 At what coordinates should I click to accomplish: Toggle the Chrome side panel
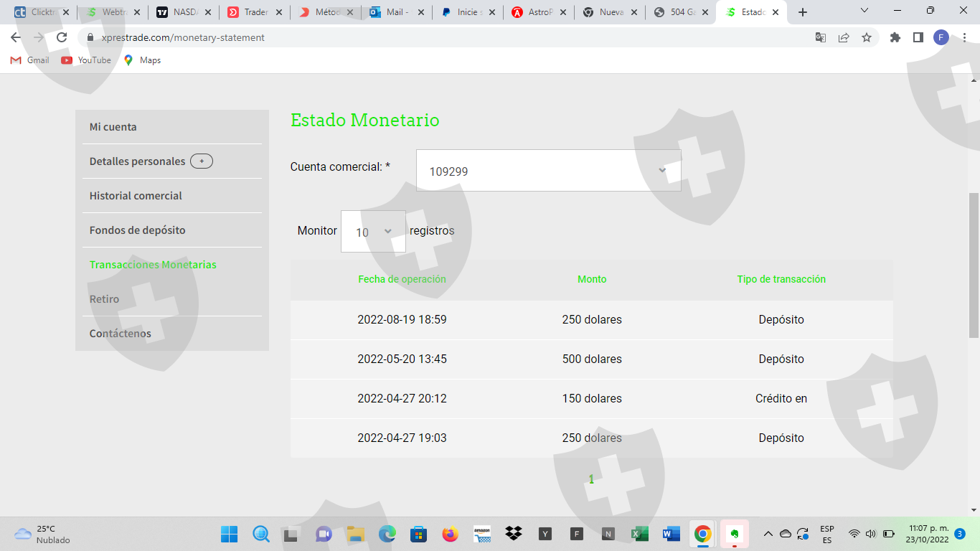[918, 37]
